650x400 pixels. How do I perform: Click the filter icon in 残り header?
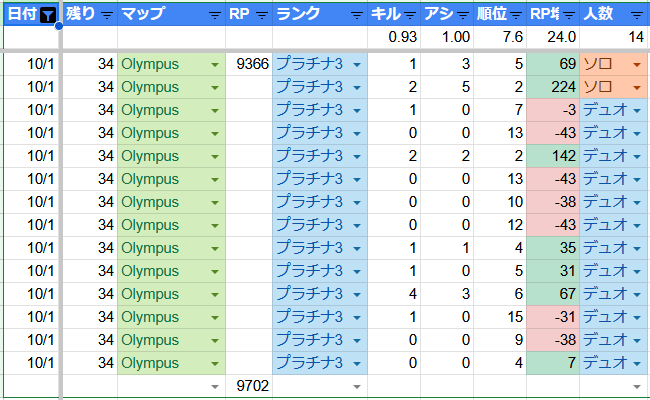(x=107, y=15)
